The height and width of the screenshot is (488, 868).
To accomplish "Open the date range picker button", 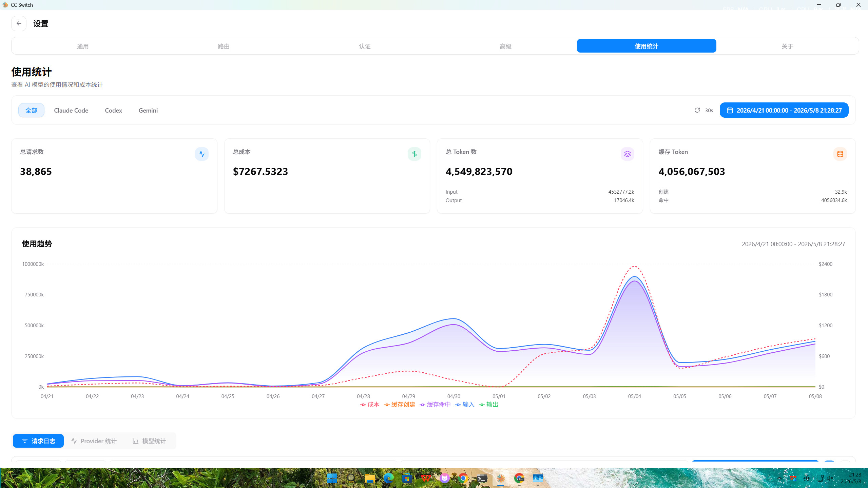I will click(x=784, y=110).
